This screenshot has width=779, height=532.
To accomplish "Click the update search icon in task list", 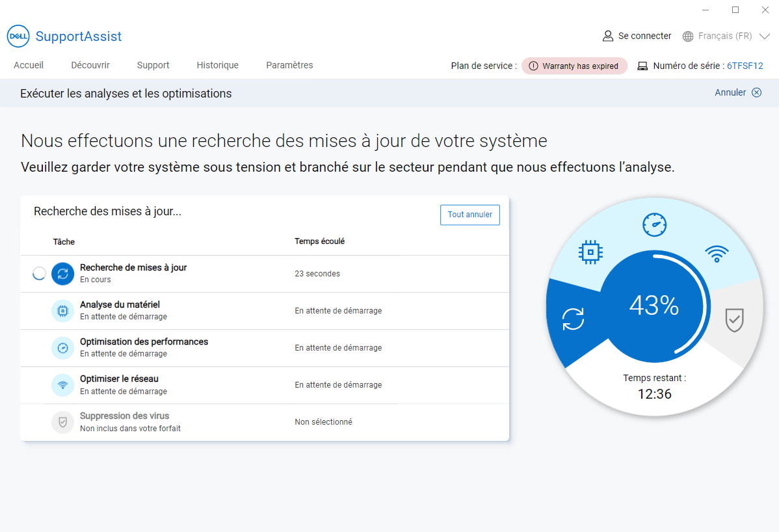I will pos(63,274).
